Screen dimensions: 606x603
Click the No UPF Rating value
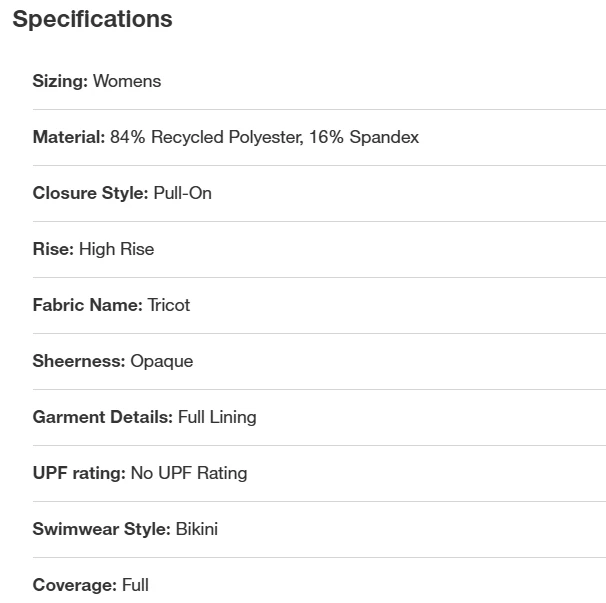pos(189,473)
